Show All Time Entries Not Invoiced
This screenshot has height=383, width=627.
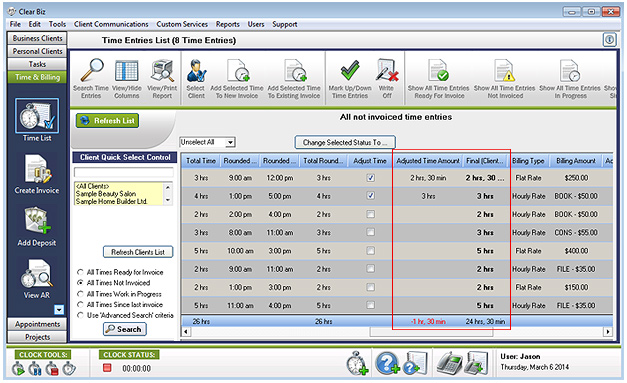[505, 79]
